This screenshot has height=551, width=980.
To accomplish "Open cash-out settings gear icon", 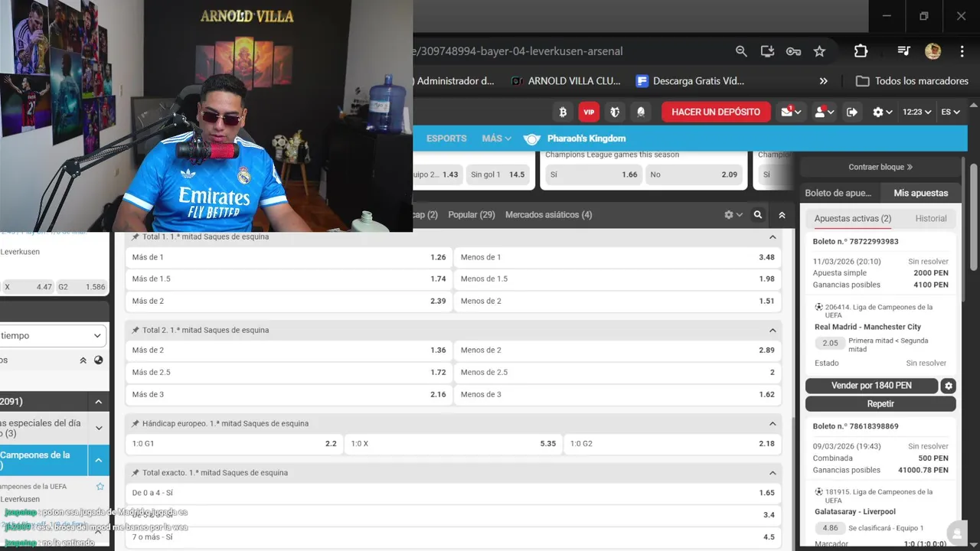I will (949, 386).
